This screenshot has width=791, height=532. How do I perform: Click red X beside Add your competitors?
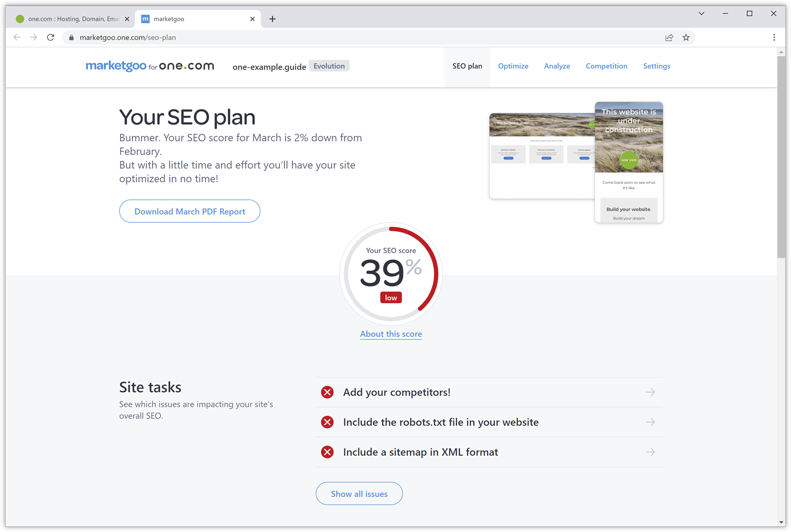click(x=327, y=392)
